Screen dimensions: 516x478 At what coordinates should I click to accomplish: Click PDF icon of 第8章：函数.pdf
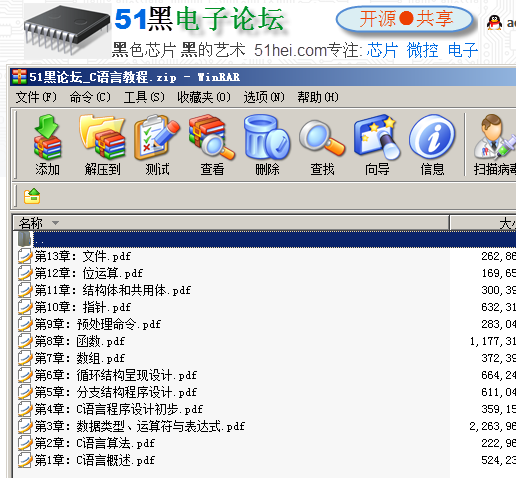[x=25, y=341]
